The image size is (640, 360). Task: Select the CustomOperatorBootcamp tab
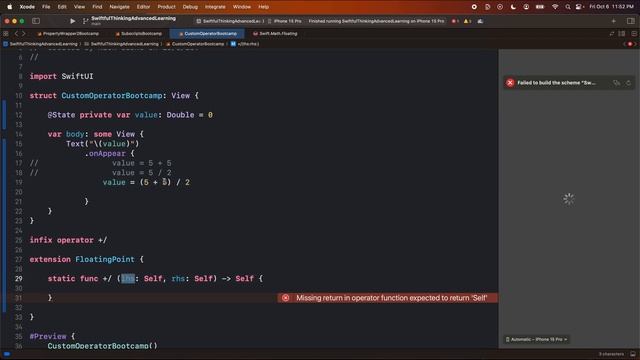(208, 33)
